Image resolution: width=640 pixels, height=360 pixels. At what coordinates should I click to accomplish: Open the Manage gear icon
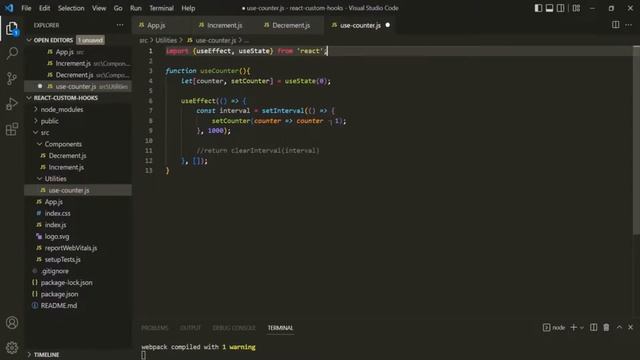pos(12,347)
